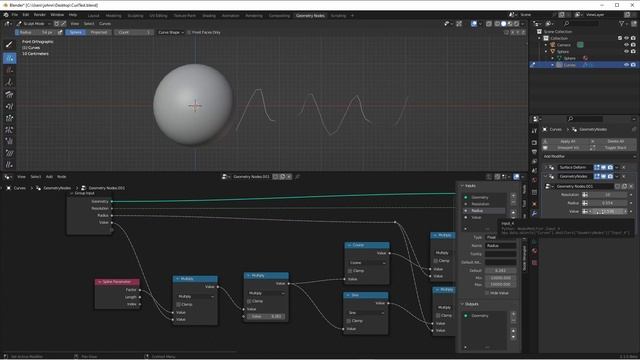Open the node editor Add menu
The width and height of the screenshot is (640, 360).
pos(49,177)
